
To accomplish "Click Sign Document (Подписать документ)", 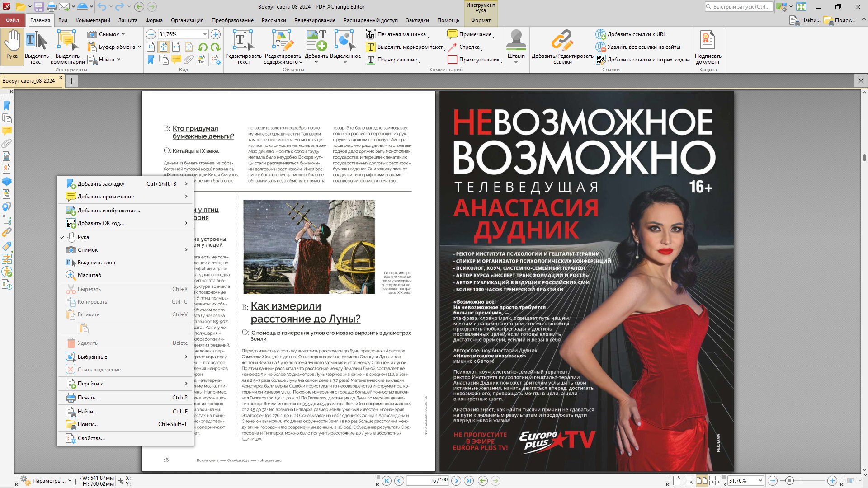I will click(708, 46).
